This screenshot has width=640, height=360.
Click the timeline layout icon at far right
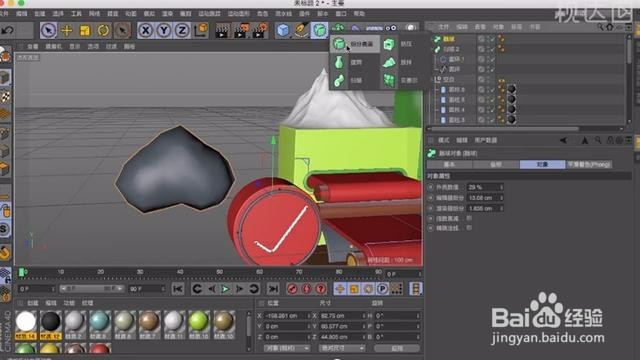pos(416,289)
